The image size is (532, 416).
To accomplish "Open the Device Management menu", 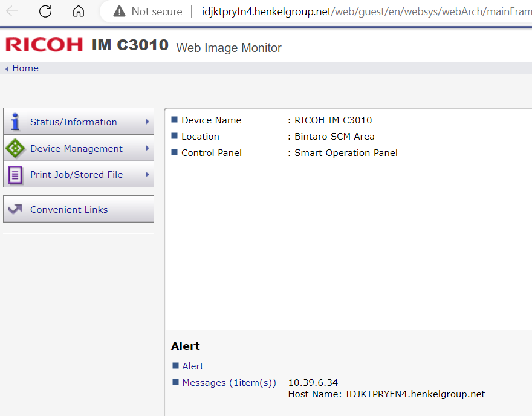I will coord(79,148).
